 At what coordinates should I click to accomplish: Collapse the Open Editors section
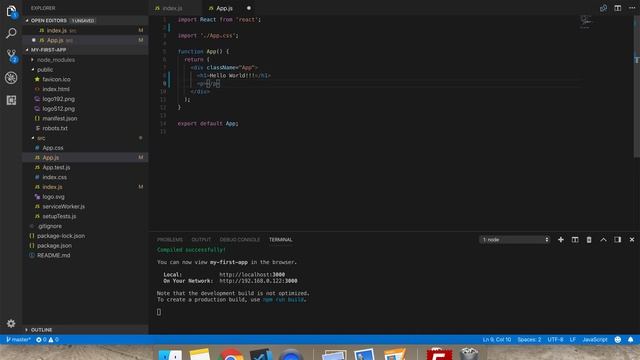85,20
